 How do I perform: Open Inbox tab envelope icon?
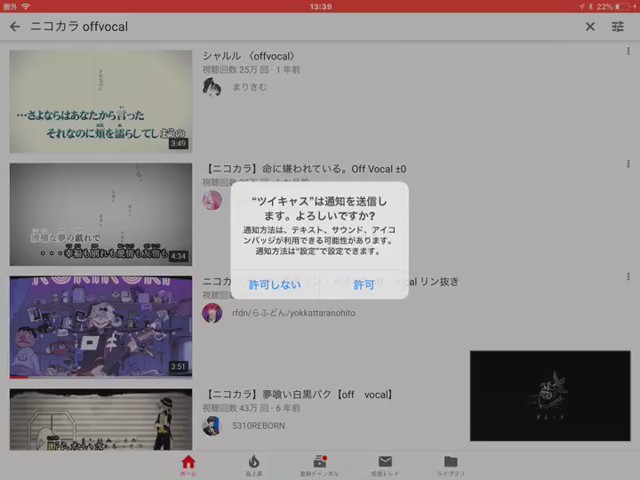click(x=385, y=466)
